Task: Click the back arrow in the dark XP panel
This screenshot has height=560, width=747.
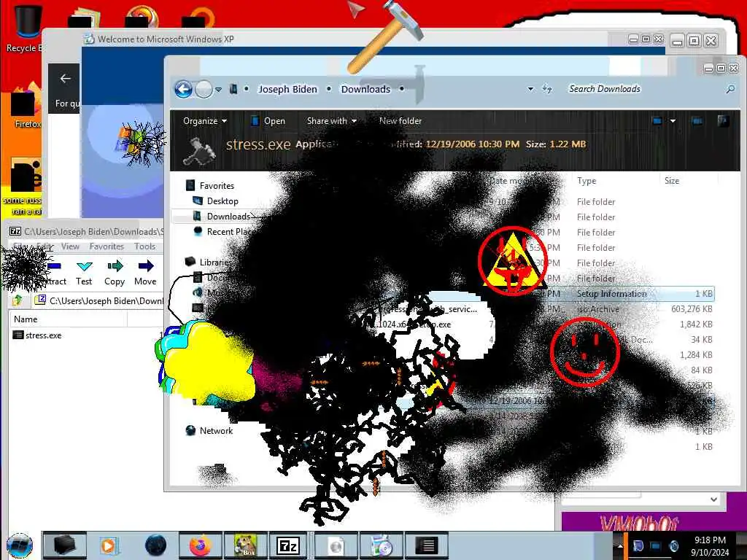Action: point(66,79)
